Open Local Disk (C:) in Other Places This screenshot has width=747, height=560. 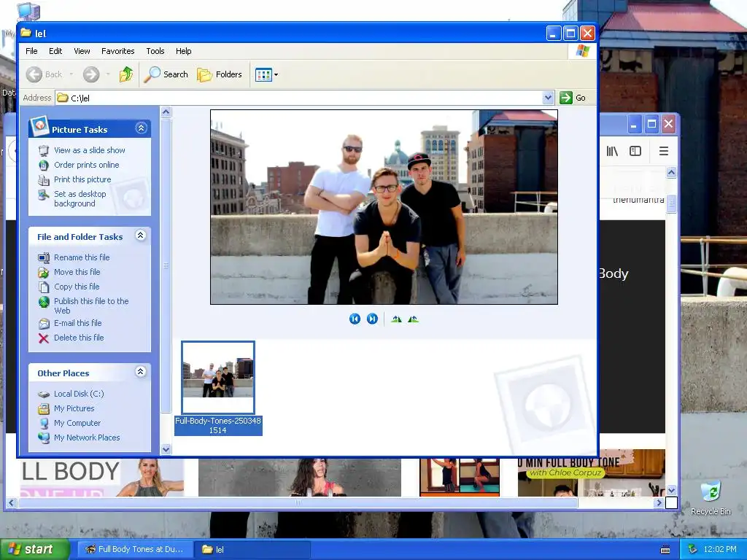[x=79, y=394]
